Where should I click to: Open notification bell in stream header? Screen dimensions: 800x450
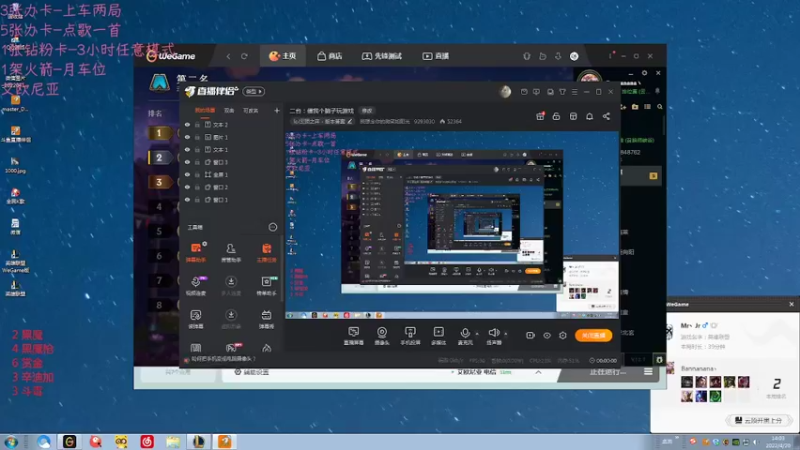point(589,116)
